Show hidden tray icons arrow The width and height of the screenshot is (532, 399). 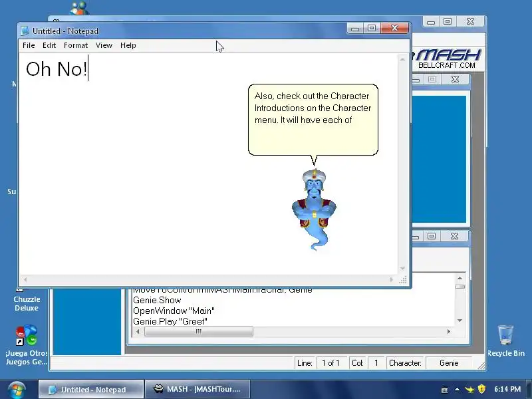coord(457,390)
